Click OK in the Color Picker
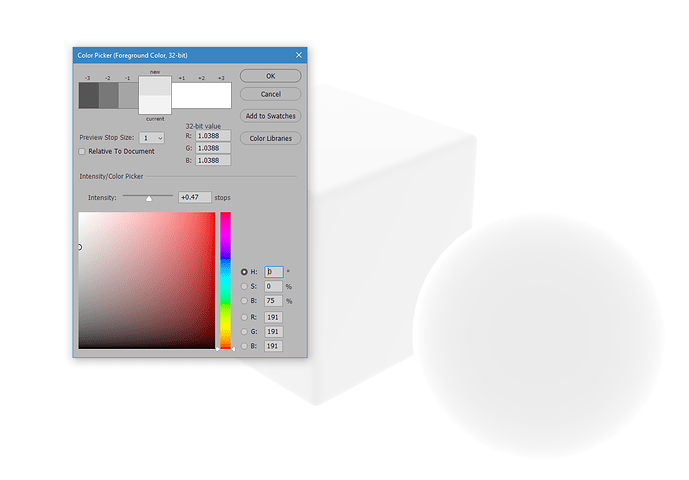The height and width of the screenshot is (480, 689). [270, 76]
